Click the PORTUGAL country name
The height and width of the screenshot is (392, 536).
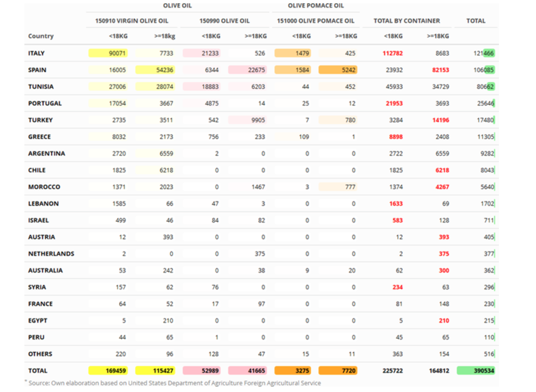[x=45, y=103]
